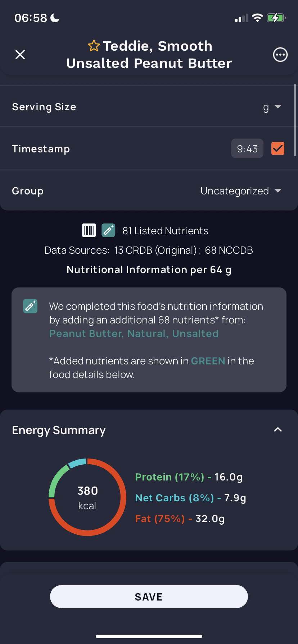
Task: Tap the wand icon in the info card
Action: [x=30, y=306]
